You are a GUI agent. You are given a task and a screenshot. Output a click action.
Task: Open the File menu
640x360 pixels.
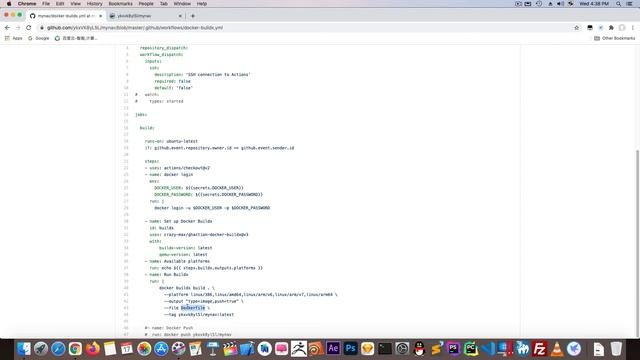click(x=46, y=4)
